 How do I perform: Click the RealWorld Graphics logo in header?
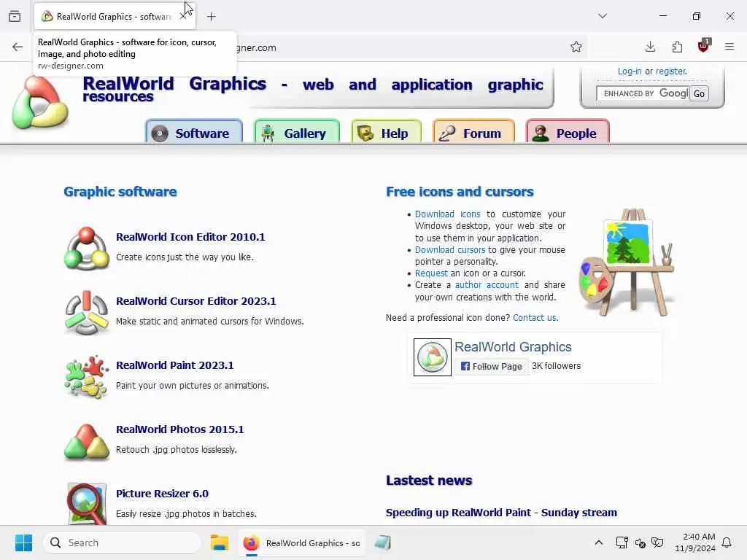[x=41, y=102]
